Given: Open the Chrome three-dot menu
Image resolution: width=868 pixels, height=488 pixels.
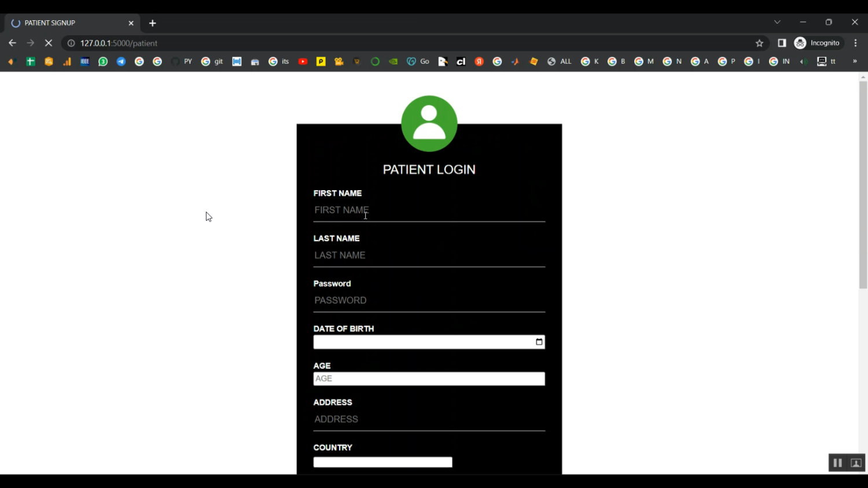Looking at the screenshot, I should pyautogui.click(x=855, y=43).
